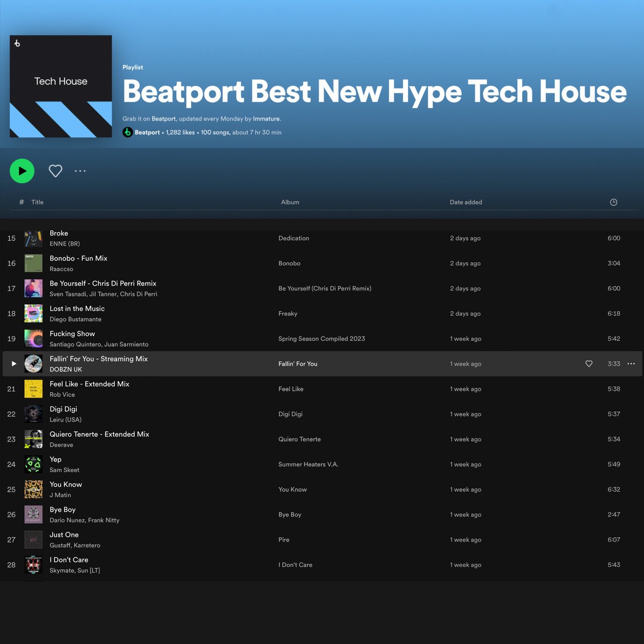Open the Freaky album link
This screenshot has width=644, height=644.
pos(288,313)
